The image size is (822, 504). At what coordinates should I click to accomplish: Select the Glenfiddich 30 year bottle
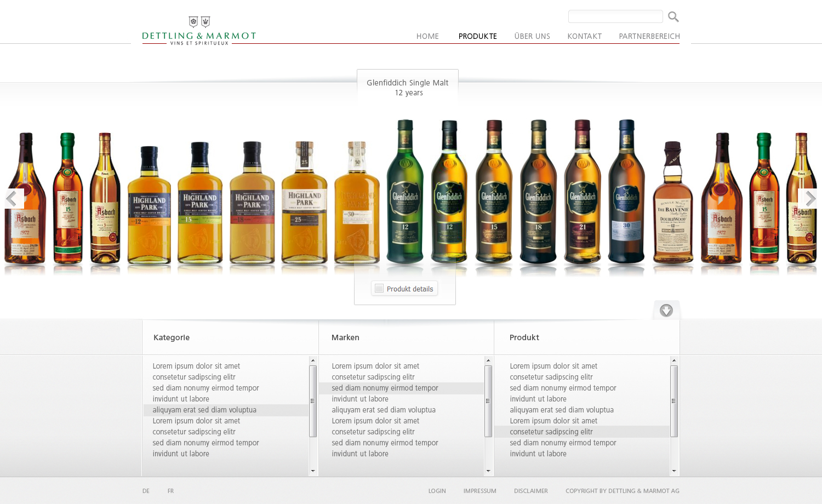pyautogui.click(x=626, y=192)
